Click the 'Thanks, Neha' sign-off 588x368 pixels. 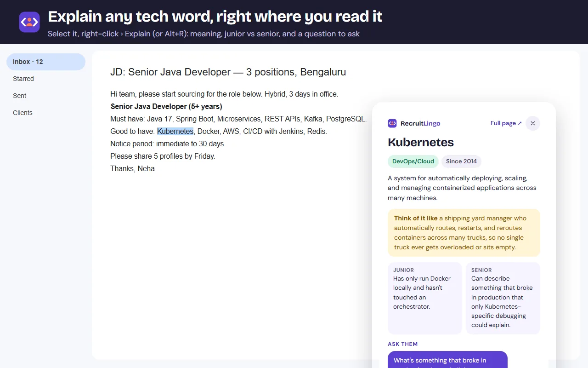tap(132, 168)
